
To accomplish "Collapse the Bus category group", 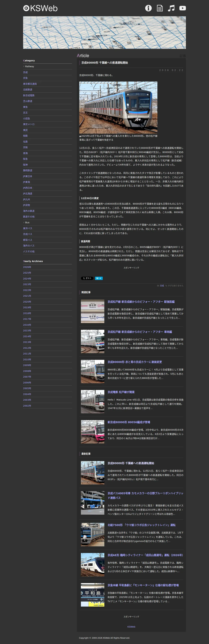I will click(26, 222).
